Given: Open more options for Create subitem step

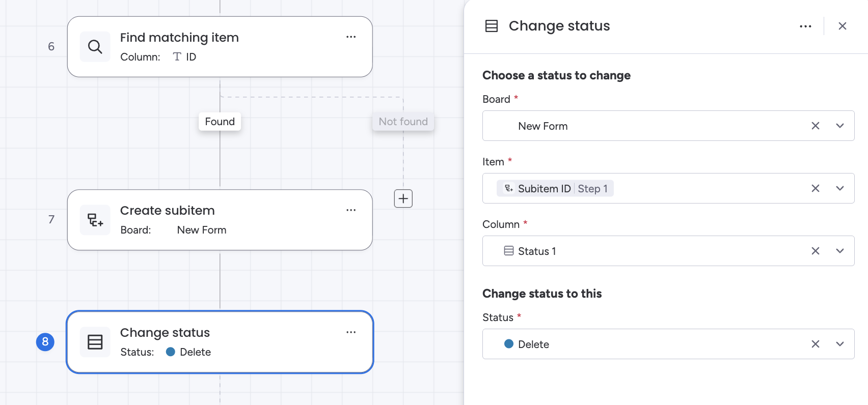Looking at the screenshot, I should coord(351,210).
